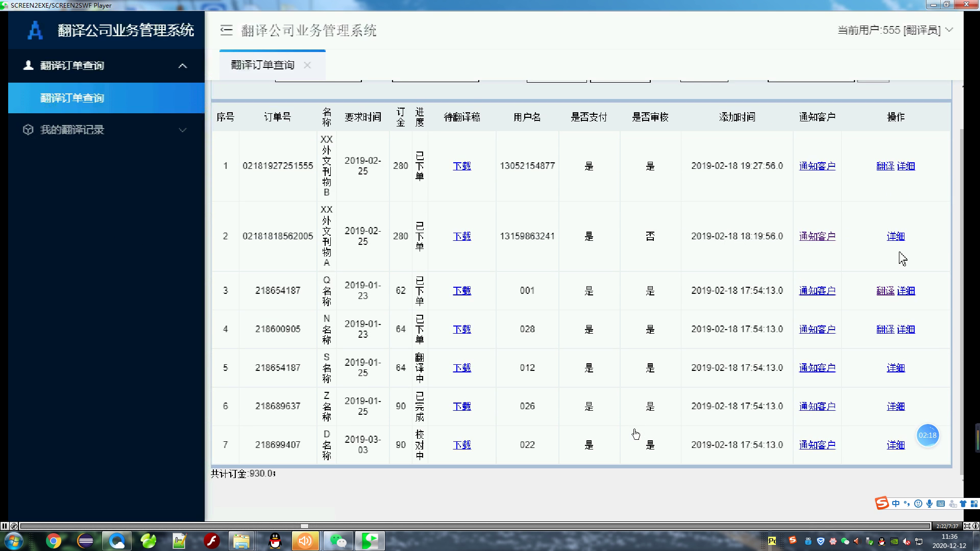Click muted volume icon in system tray
Screen dimensions: 980x551
tap(907, 541)
